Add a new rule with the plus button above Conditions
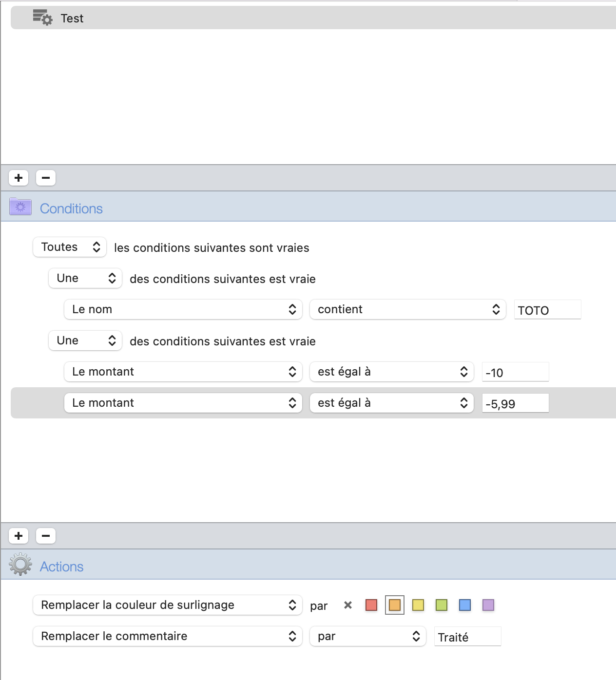This screenshot has width=616, height=680. coord(19,178)
